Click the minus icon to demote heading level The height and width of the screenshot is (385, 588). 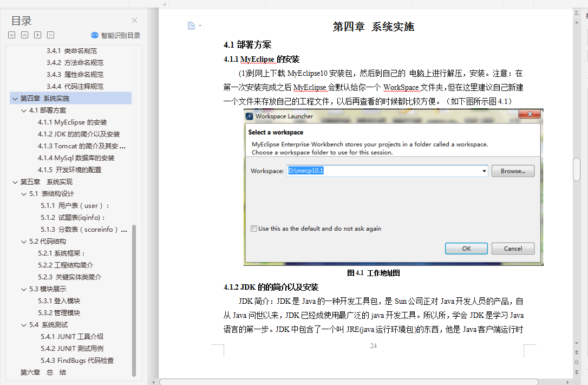[x=51, y=35]
